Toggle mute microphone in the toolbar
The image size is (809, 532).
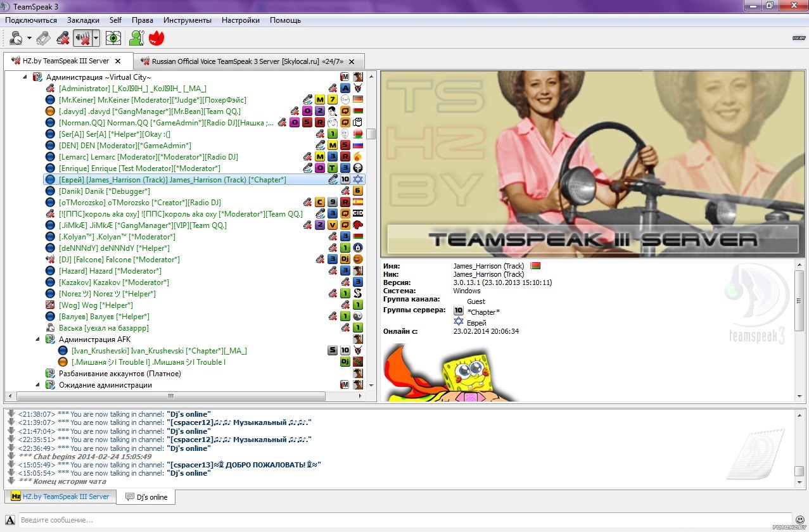(63, 38)
